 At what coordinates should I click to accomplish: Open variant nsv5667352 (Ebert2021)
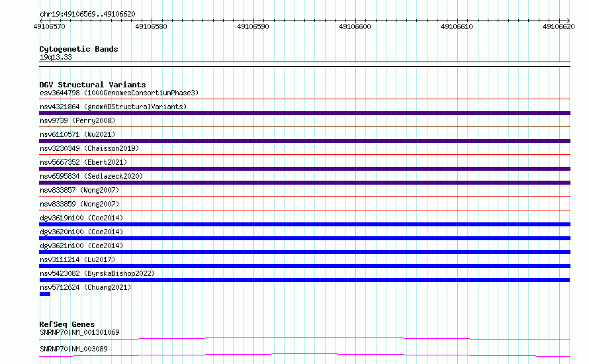83,162
